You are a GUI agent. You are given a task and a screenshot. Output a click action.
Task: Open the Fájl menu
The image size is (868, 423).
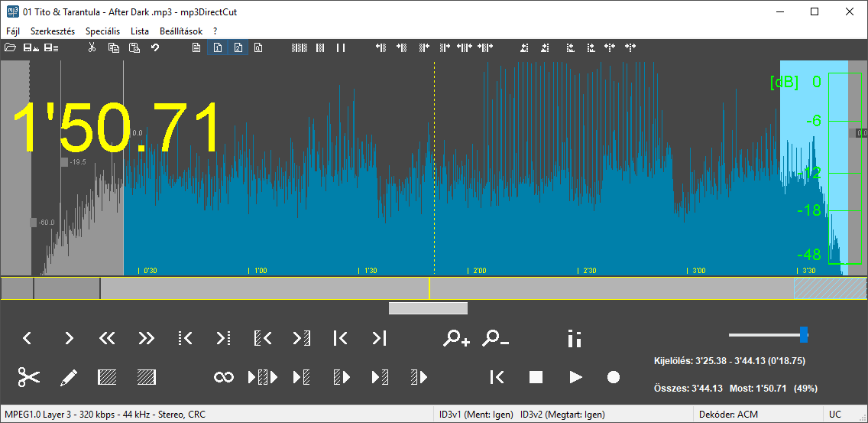coord(13,31)
